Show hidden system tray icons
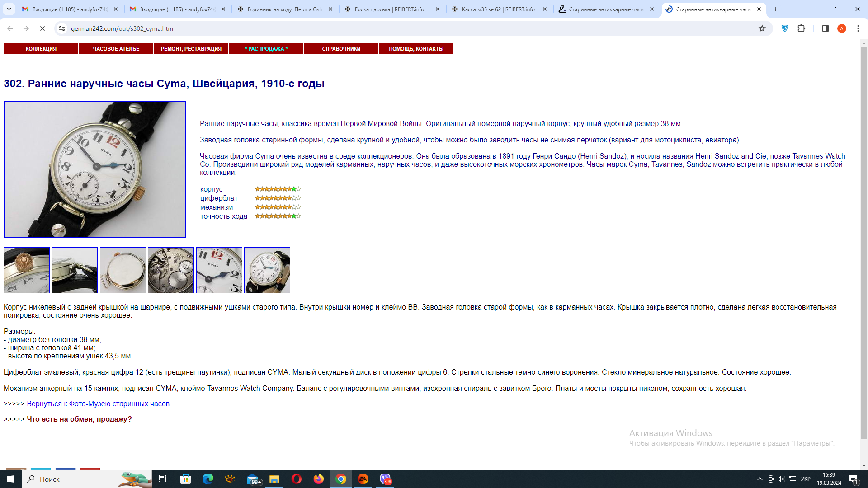 click(760, 479)
